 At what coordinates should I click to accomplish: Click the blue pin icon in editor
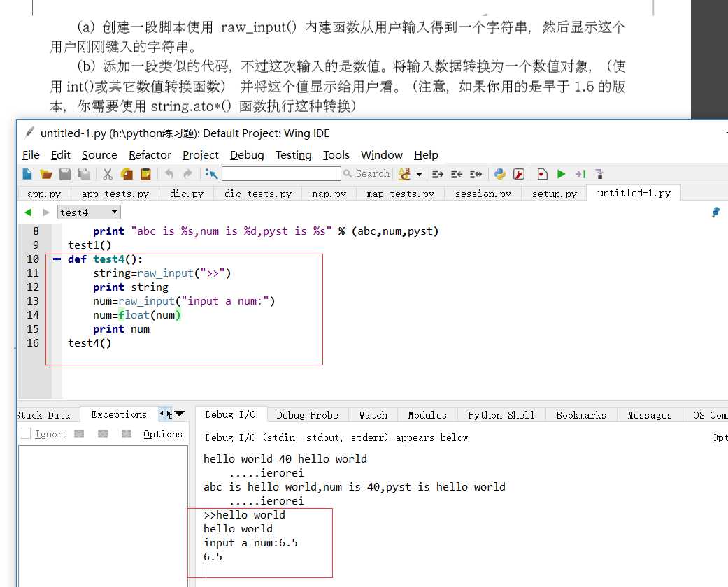tap(716, 212)
